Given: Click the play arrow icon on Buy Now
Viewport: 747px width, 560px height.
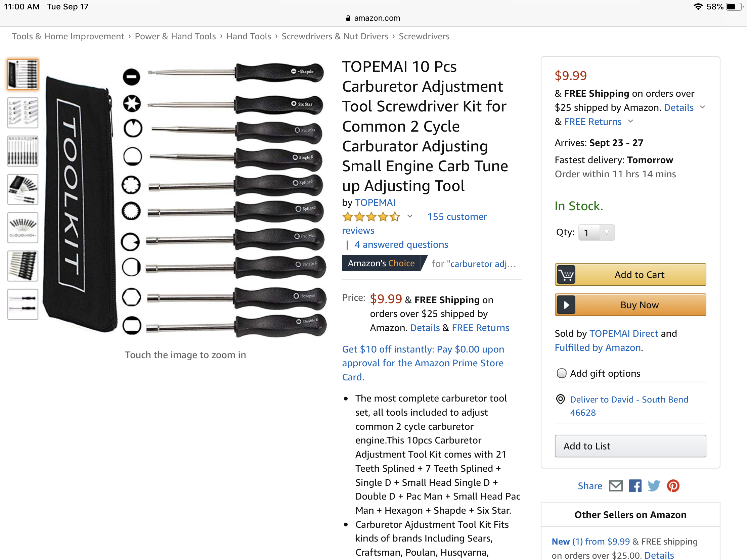Looking at the screenshot, I should pyautogui.click(x=566, y=305).
